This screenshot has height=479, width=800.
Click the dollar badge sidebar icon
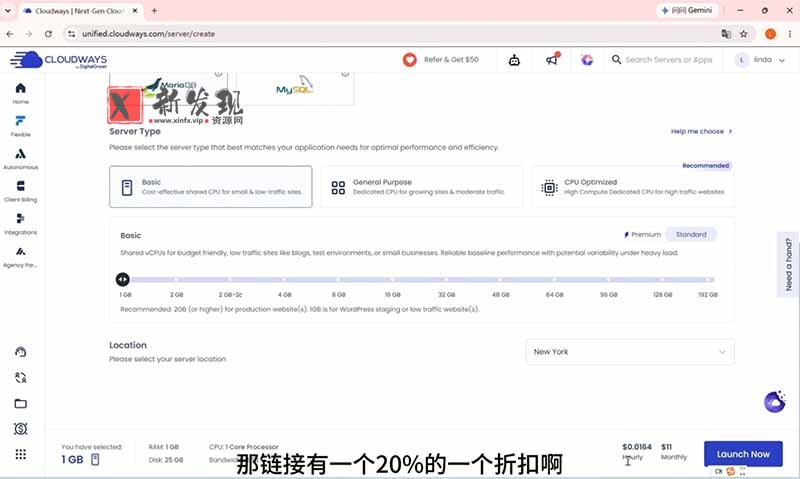pos(20,429)
